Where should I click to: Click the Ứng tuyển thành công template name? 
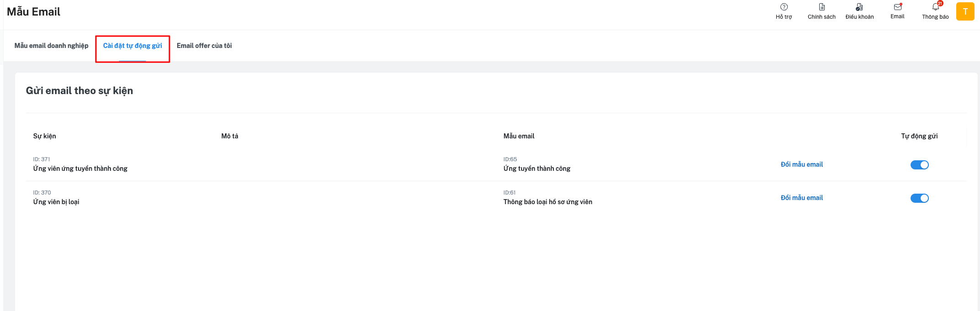coord(537,169)
